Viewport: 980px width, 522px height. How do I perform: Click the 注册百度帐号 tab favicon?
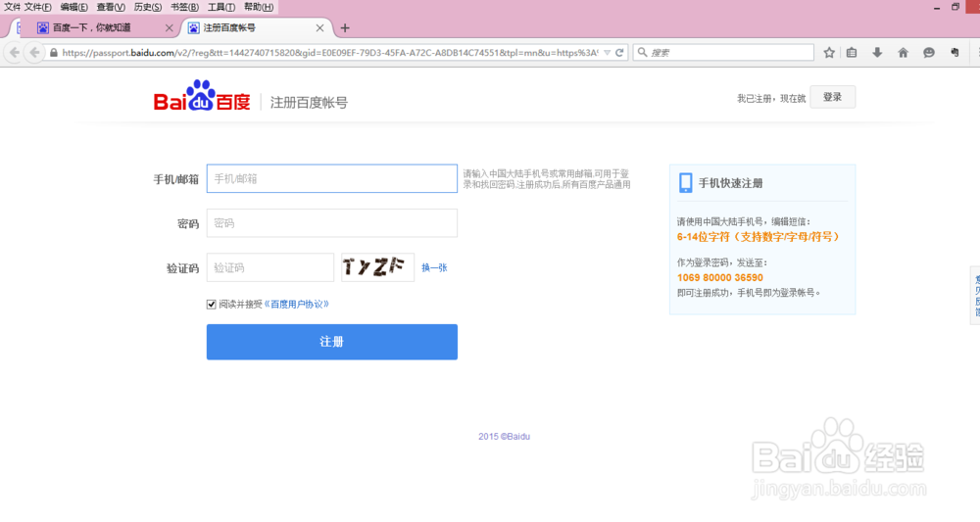[194, 28]
